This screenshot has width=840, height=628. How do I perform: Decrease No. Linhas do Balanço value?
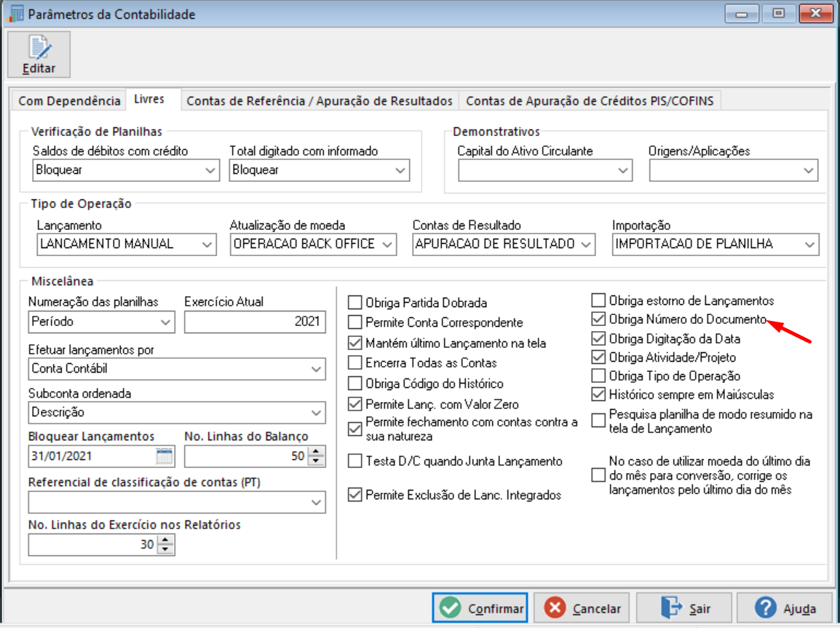pyautogui.click(x=317, y=461)
